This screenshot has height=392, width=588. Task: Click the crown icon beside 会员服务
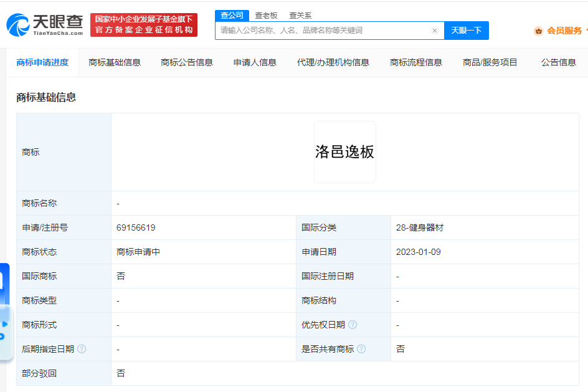pos(538,31)
